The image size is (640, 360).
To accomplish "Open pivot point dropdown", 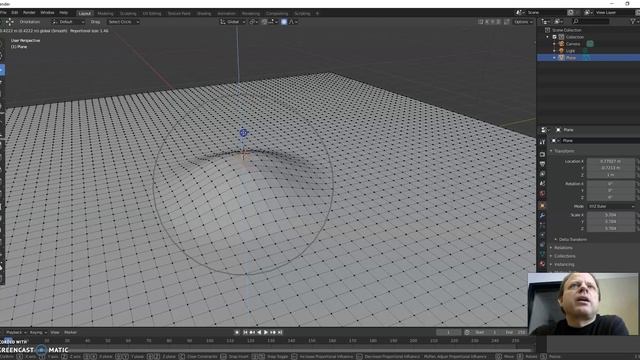I will click(x=253, y=22).
